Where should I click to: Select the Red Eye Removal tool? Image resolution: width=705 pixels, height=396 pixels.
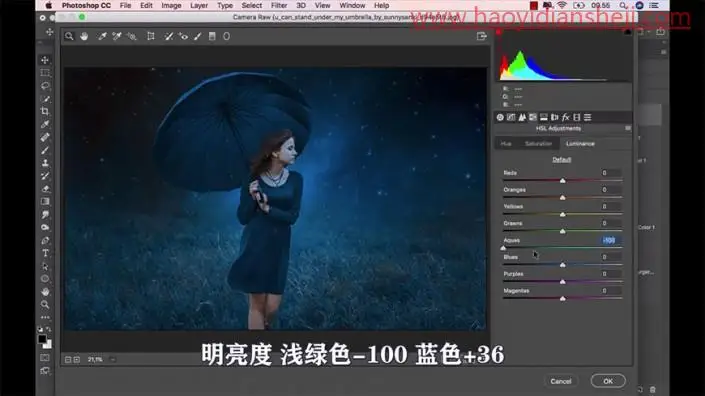(x=183, y=36)
